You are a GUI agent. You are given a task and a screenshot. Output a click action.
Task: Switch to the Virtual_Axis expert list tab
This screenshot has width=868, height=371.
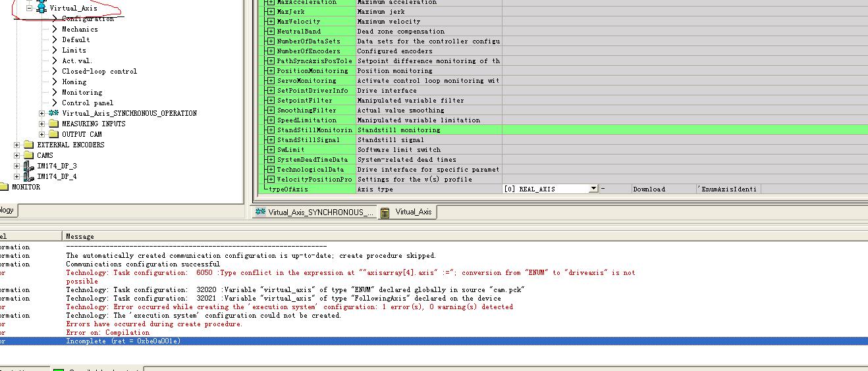[x=406, y=212]
